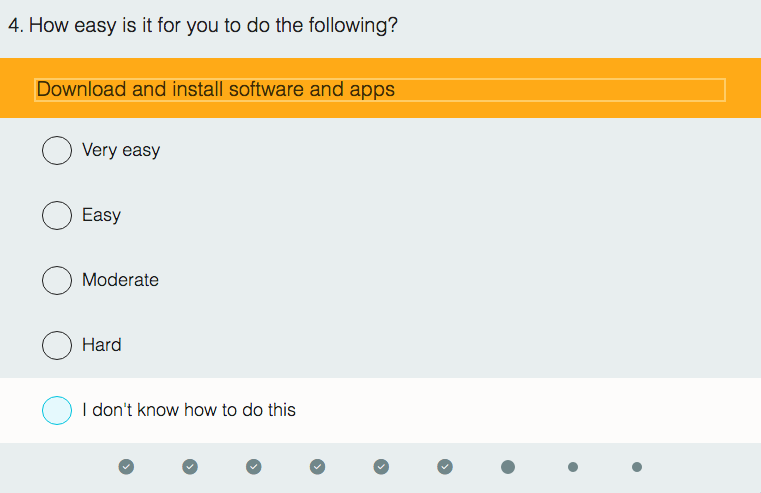Open the fourth completed step checkmark
761x493 pixels.
pyautogui.click(x=317, y=466)
